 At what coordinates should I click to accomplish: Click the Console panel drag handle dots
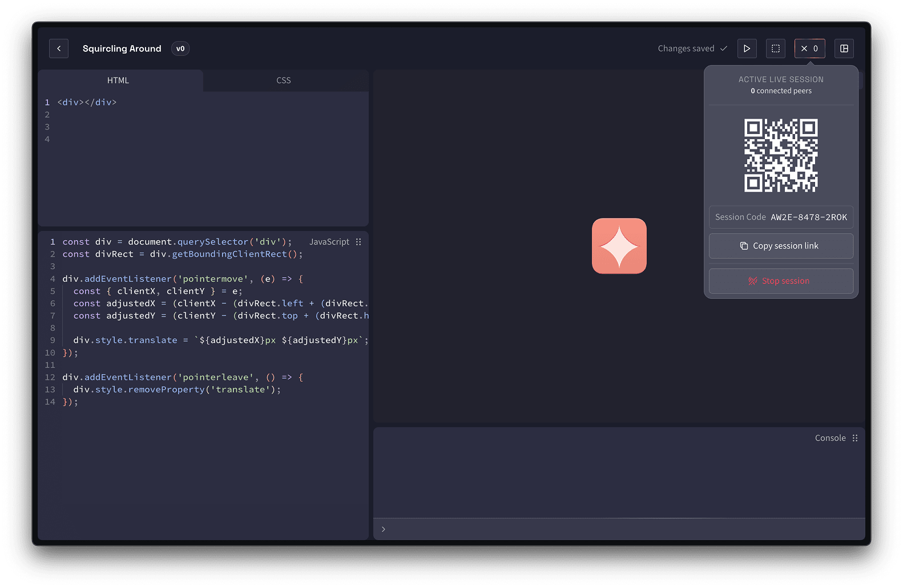coord(855,438)
